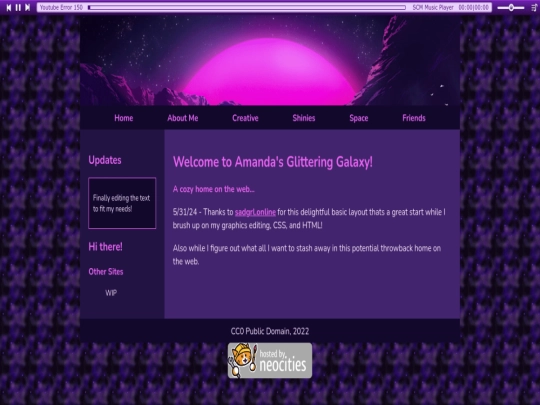
Task: Adjust the music player volume slider
Action: (x=511, y=8)
